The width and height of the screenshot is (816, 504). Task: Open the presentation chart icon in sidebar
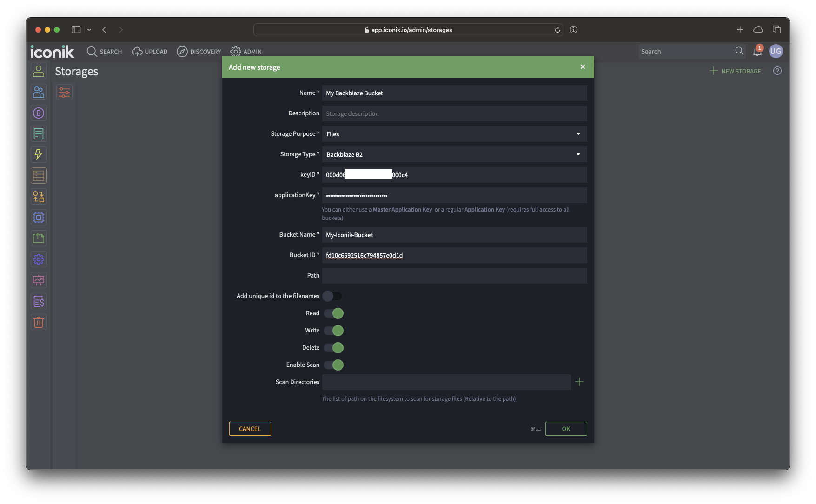pos(39,280)
